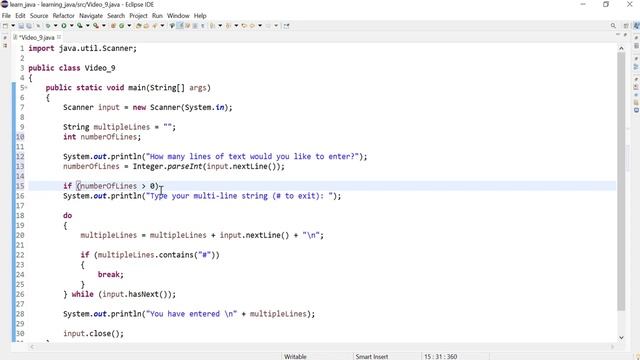Open the Edit menu
The image size is (640, 360).
point(20,16)
